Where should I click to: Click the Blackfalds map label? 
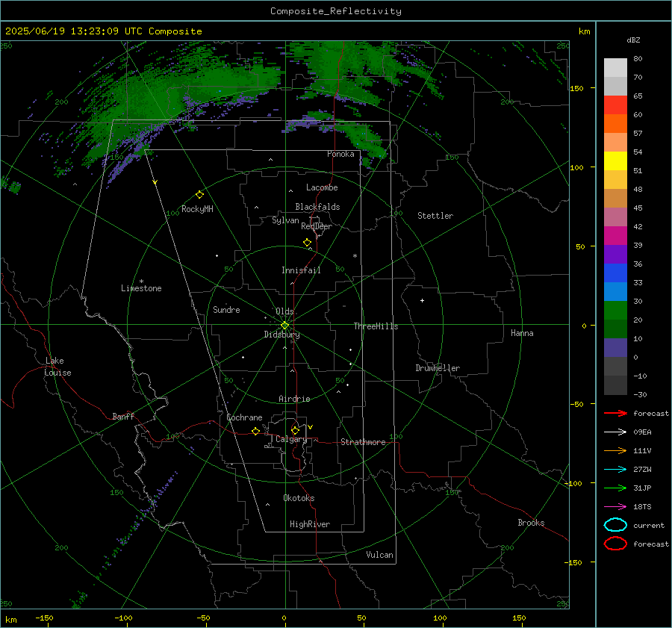click(317, 207)
